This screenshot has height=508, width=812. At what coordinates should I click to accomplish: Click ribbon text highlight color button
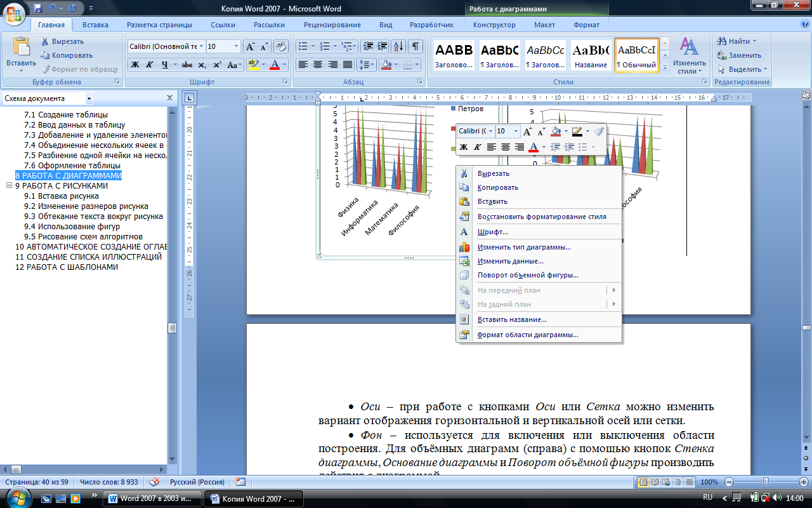tap(252, 65)
